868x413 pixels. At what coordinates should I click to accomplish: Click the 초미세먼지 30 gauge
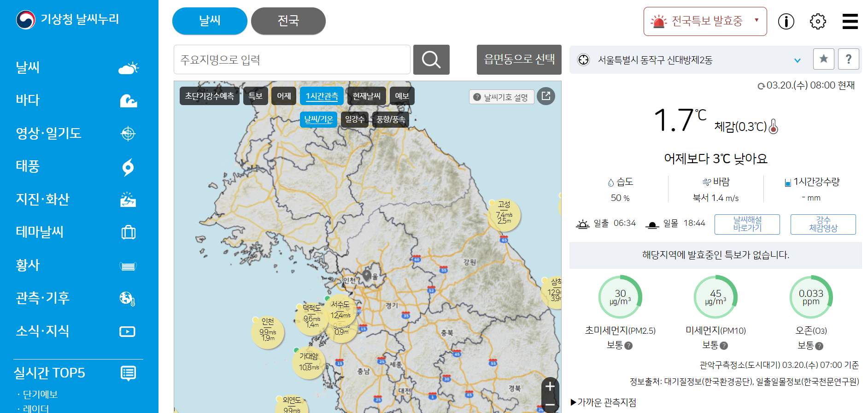point(620,297)
